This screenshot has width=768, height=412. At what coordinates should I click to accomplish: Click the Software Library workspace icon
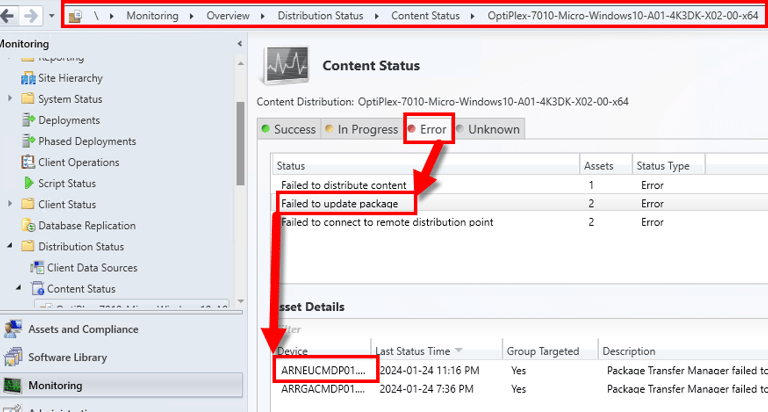(x=13, y=357)
